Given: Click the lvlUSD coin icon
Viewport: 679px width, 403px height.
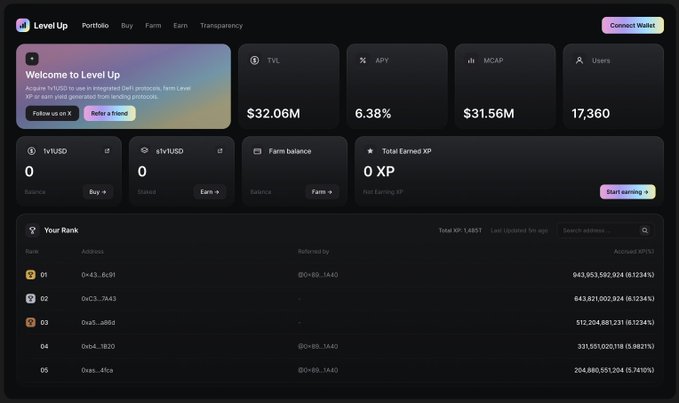Looking at the screenshot, I should coord(31,151).
